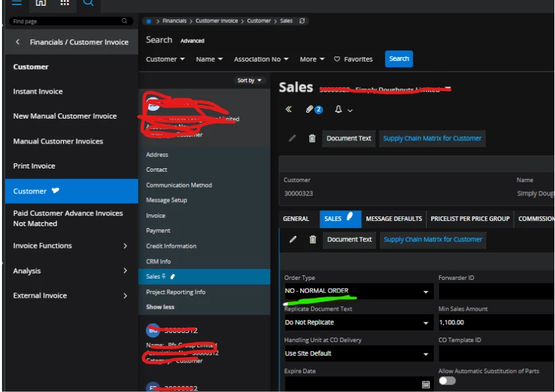Click the notification bell icon
This screenshot has height=392, width=555.
pos(338,109)
